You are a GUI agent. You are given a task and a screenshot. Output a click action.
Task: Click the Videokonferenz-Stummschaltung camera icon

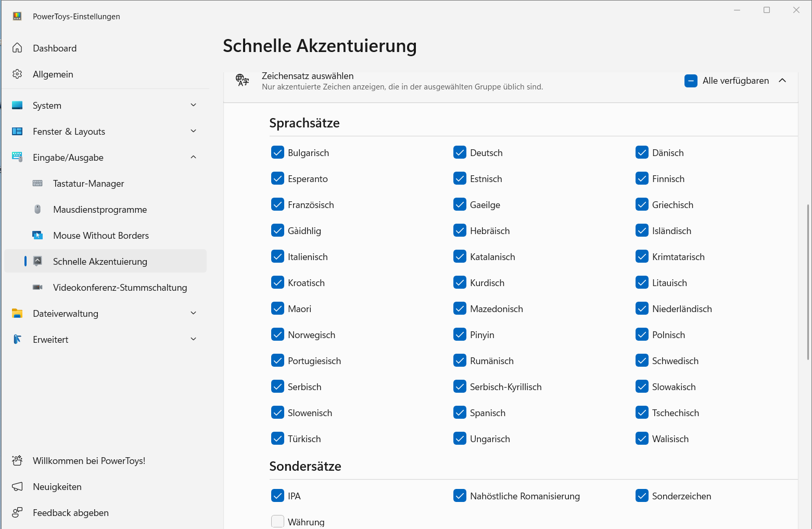pyautogui.click(x=37, y=288)
